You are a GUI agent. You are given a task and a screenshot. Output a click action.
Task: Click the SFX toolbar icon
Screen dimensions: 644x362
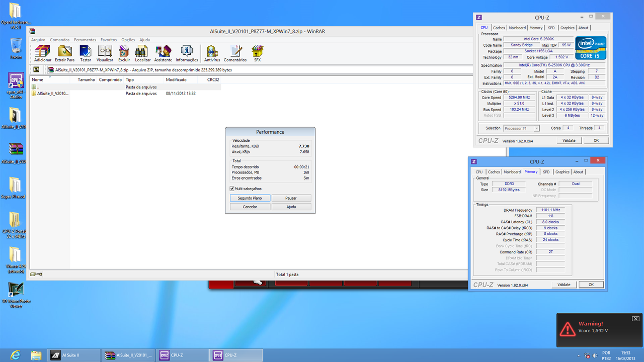click(x=257, y=53)
